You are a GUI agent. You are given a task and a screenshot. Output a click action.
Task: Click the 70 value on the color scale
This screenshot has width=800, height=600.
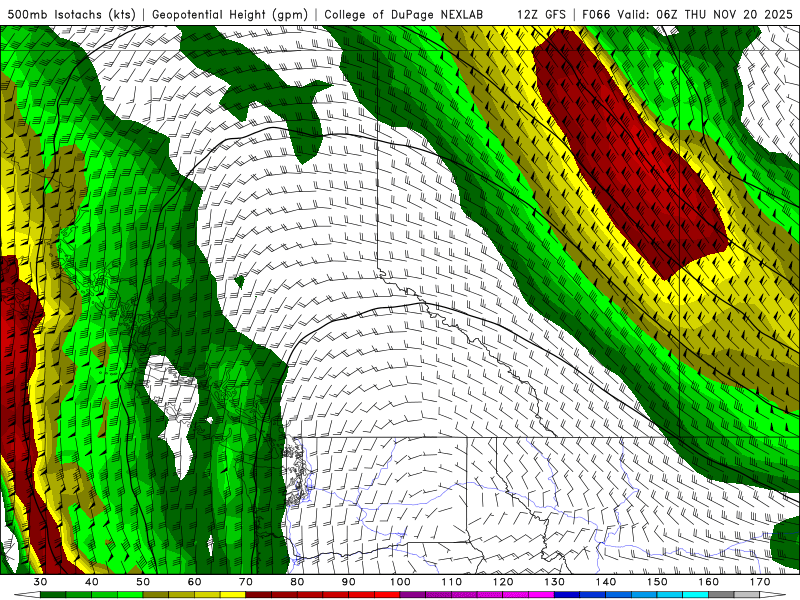click(x=245, y=582)
